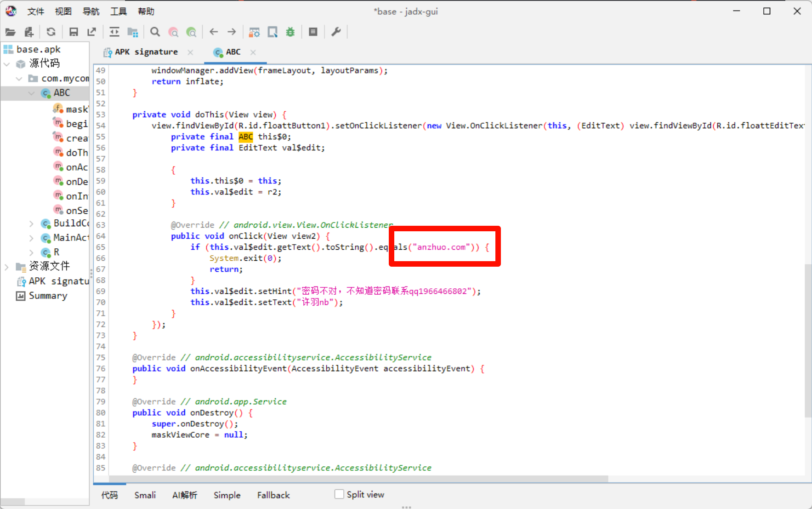Close the ABC tab

coord(253,52)
